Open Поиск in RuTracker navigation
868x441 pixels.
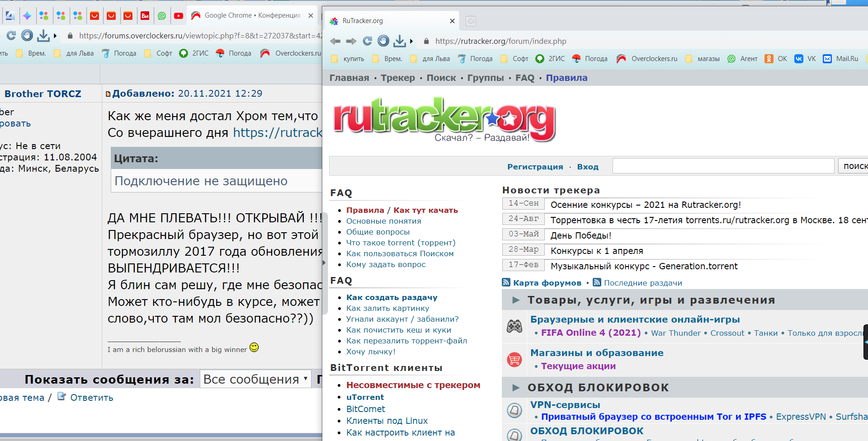click(441, 78)
